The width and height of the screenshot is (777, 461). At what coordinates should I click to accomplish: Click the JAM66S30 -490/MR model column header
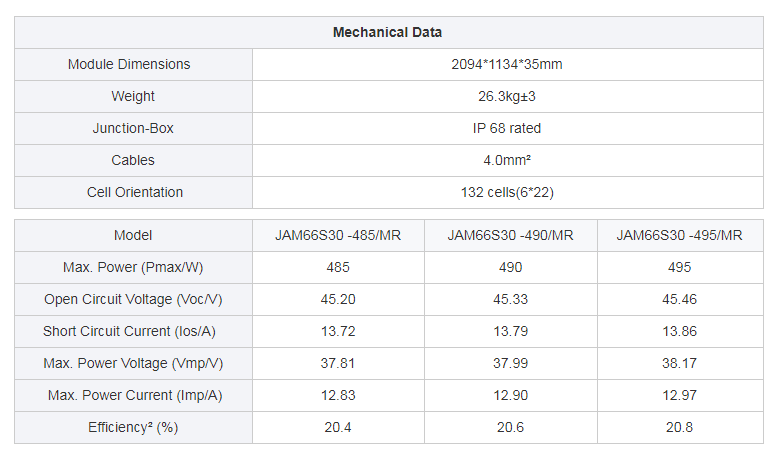(511, 235)
